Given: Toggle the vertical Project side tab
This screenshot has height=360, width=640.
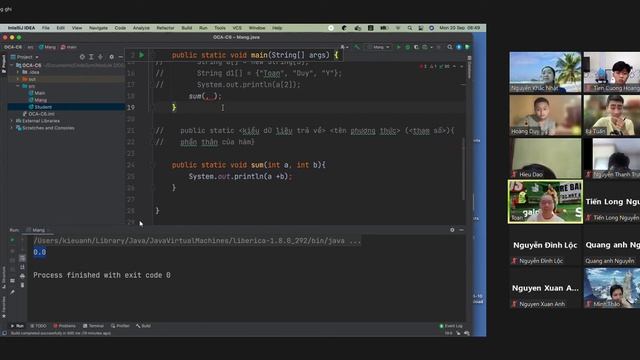Looking at the screenshot, I should 4,64.
